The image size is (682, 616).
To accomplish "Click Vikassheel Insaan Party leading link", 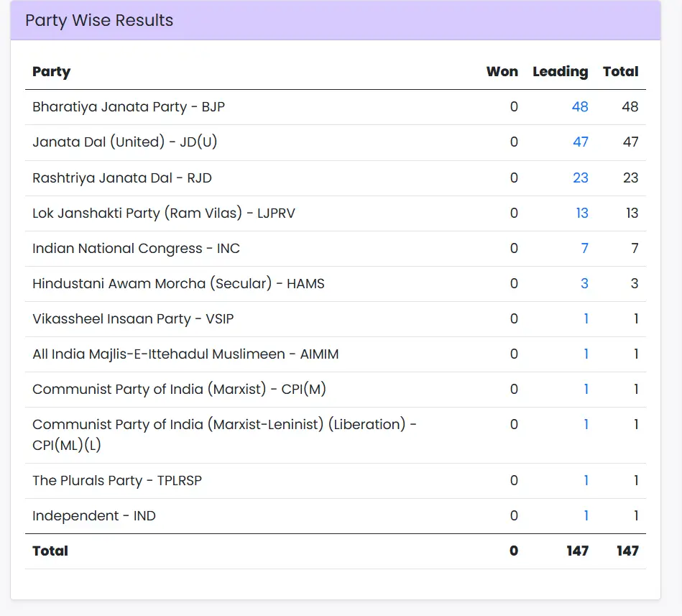I will pyautogui.click(x=586, y=318).
